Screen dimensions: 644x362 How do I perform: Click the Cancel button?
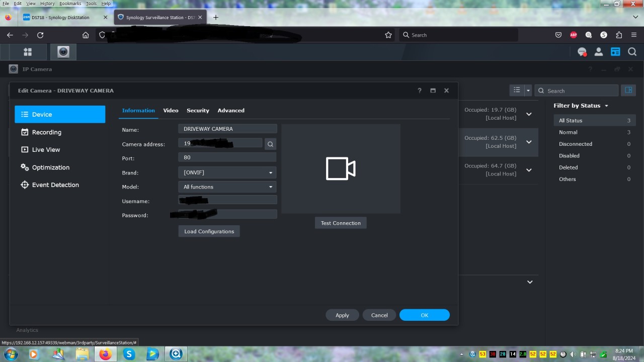coord(379,315)
